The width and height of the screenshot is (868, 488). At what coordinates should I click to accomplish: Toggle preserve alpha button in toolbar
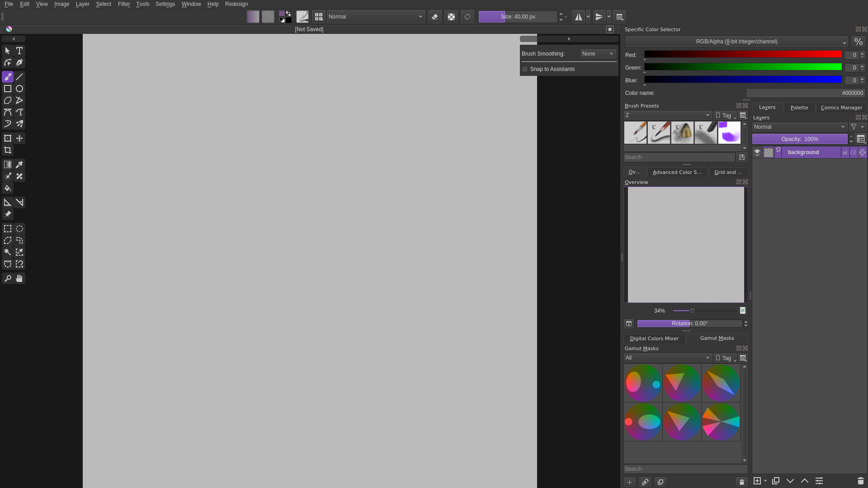[451, 17]
